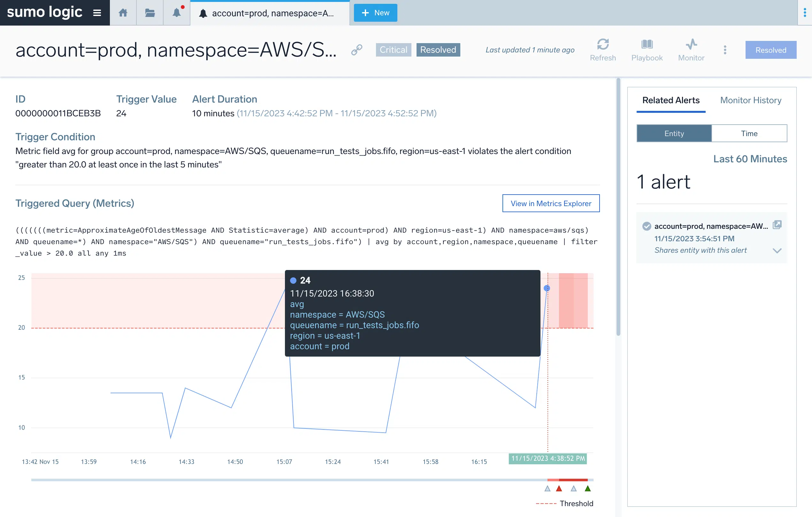812x517 pixels.
Task: Switch to the Time toggle option
Action: click(749, 134)
